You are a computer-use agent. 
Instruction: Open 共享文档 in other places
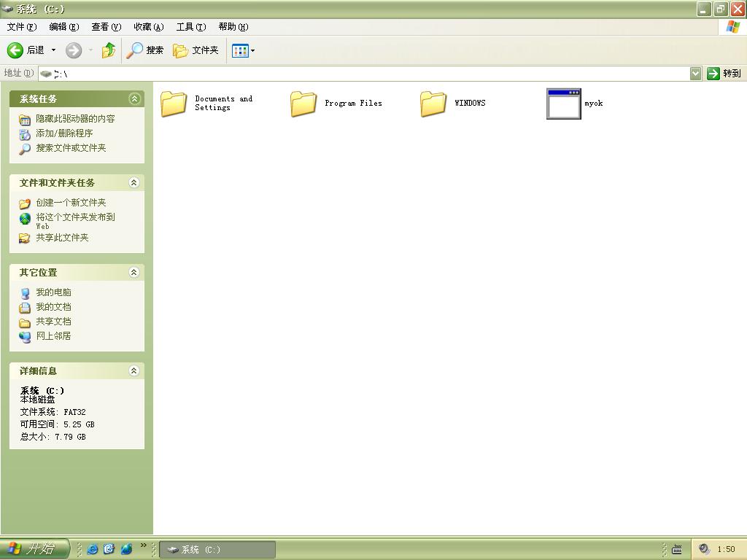point(53,322)
